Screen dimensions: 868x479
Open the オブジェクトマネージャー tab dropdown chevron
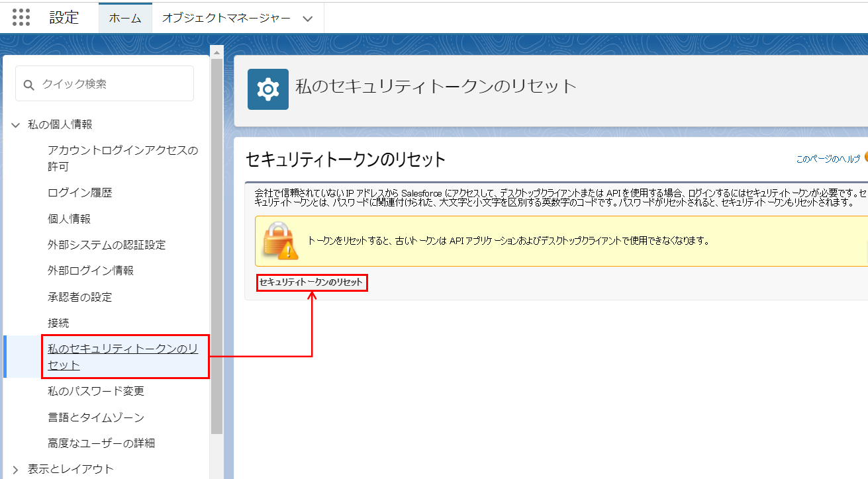pos(307,18)
